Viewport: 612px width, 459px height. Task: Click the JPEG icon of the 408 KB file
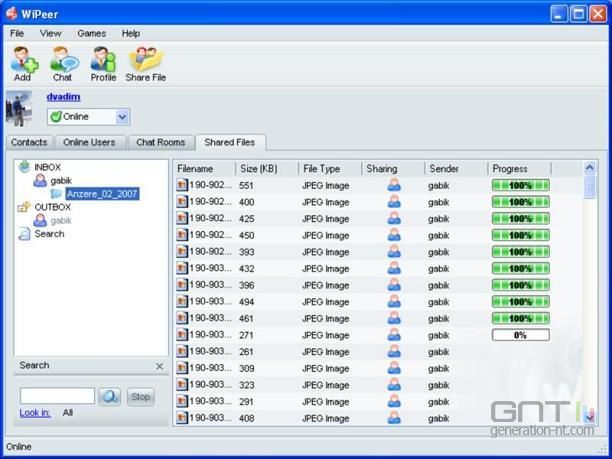(182, 418)
